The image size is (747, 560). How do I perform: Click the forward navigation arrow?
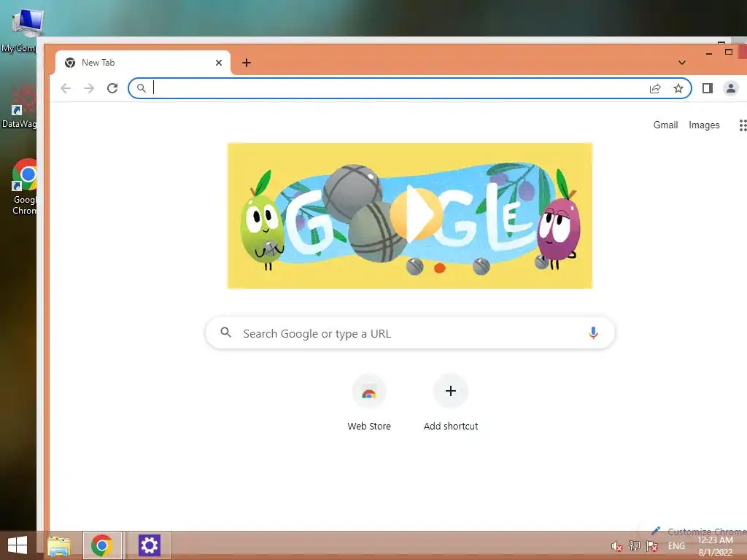(89, 88)
